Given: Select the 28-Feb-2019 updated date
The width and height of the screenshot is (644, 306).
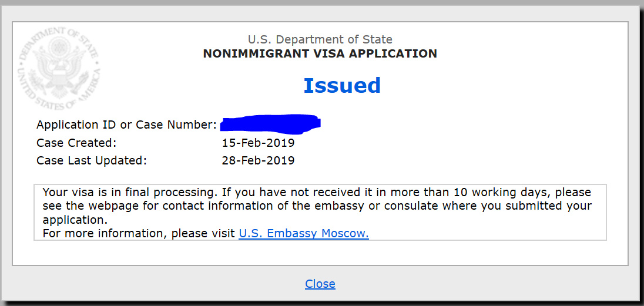Looking at the screenshot, I should click(x=258, y=160).
